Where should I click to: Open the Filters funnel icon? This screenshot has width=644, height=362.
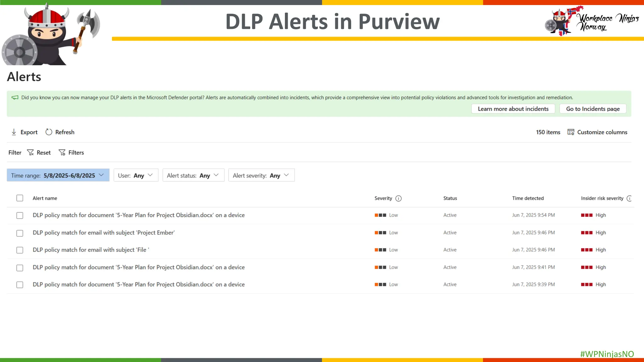[62, 153]
